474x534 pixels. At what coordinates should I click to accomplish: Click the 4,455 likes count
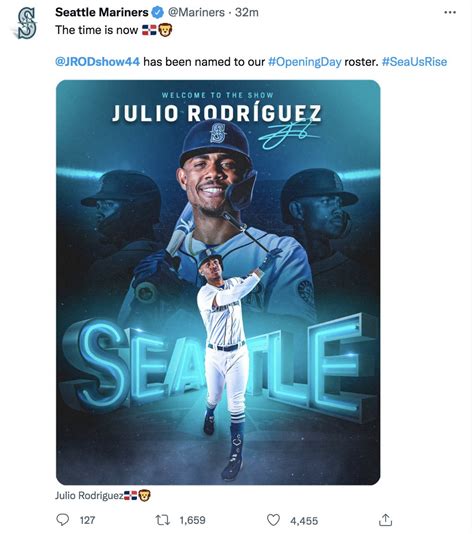304,521
